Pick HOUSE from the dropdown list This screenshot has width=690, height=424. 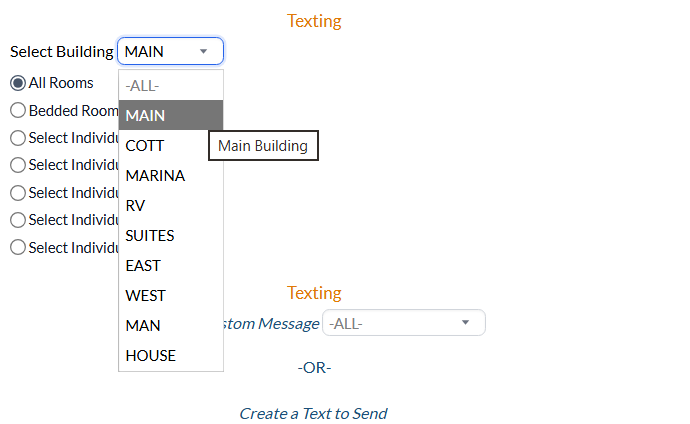point(171,355)
